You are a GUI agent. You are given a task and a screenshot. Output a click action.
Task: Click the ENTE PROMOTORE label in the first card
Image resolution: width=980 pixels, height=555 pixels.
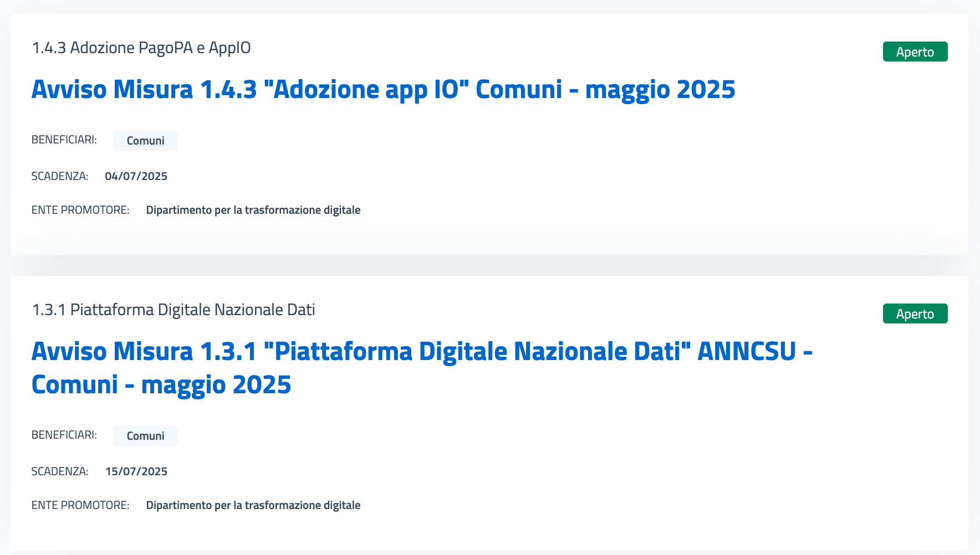[x=80, y=210]
